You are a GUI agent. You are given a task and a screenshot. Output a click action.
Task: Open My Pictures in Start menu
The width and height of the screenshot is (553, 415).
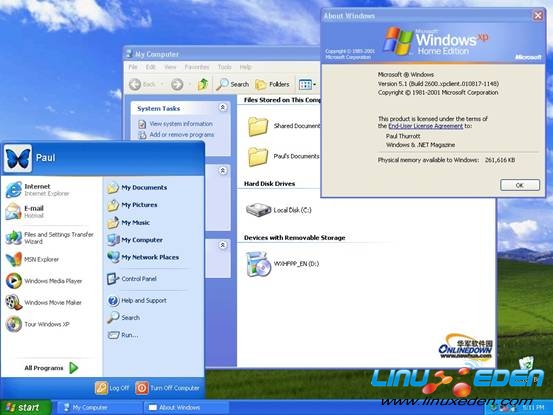pos(132,205)
